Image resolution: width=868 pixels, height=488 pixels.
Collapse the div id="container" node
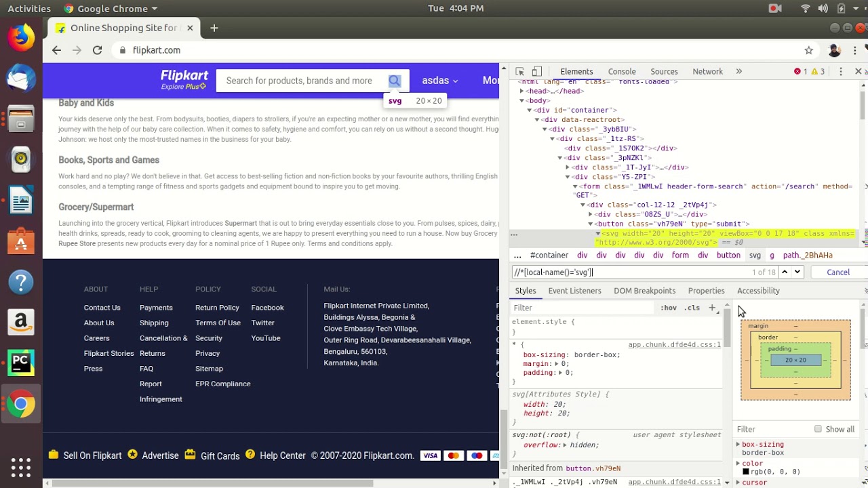[x=529, y=110]
